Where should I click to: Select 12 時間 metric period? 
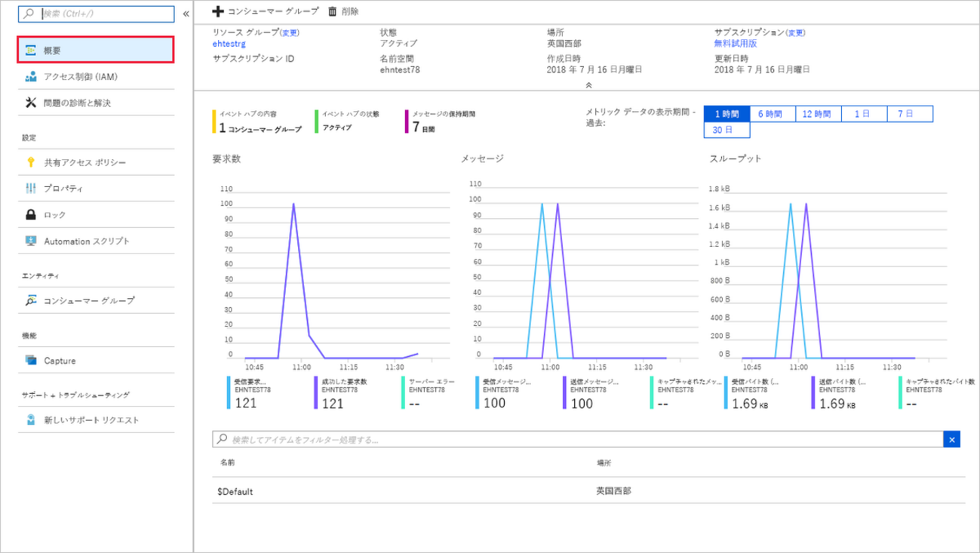(818, 114)
